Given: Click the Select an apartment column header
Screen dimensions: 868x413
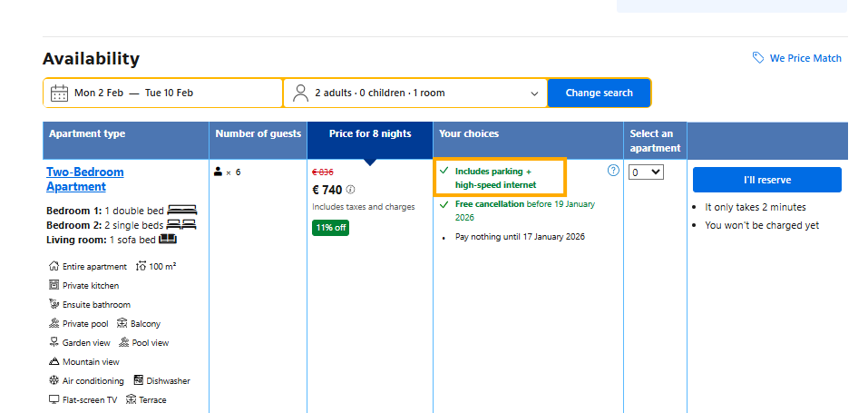Looking at the screenshot, I should [x=656, y=141].
